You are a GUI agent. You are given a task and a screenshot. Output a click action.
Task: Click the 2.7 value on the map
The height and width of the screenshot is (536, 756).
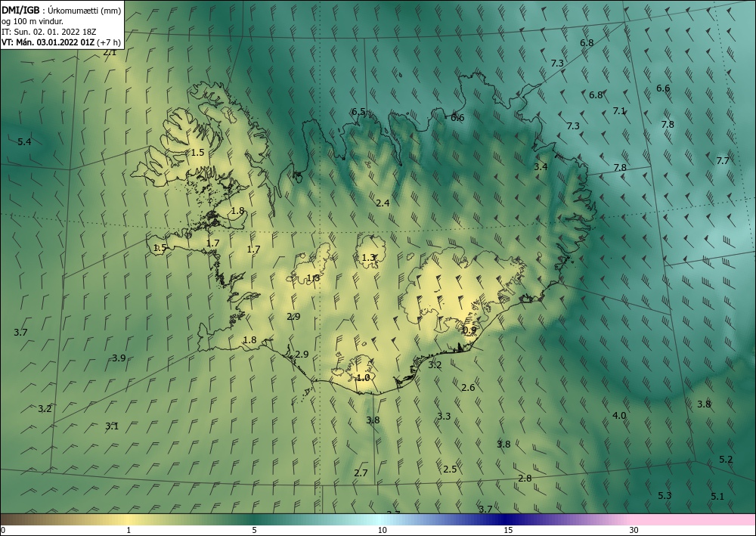click(361, 472)
